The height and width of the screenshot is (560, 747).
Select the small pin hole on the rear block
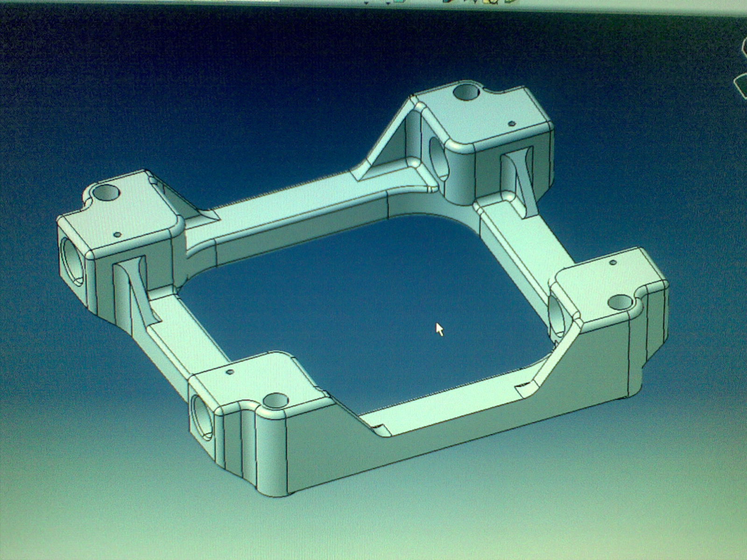tap(512, 124)
